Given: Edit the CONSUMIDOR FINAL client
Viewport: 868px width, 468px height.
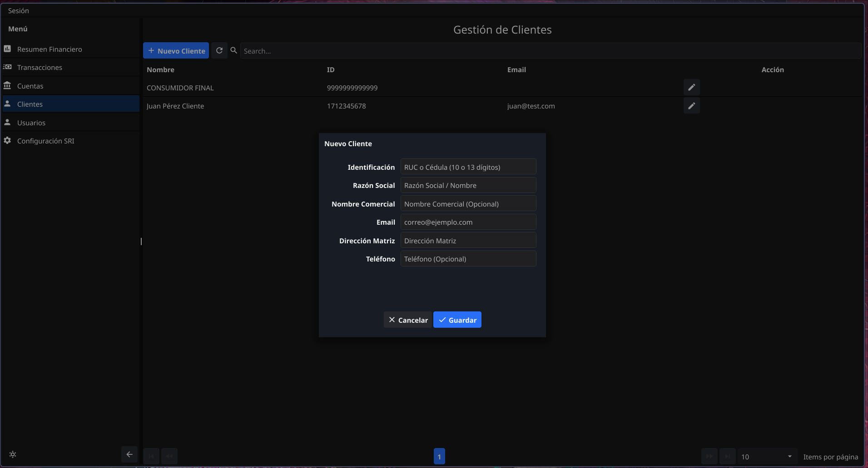Looking at the screenshot, I should [x=691, y=87].
